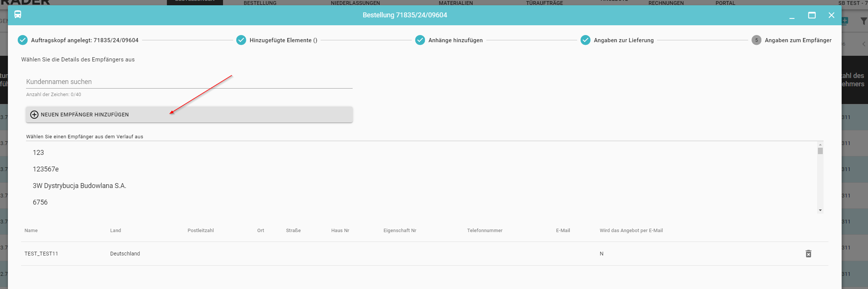The width and height of the screenshot is (868, 289).
Task: Pick recipient 6756 from the list
Action: [x=40, y=202]
